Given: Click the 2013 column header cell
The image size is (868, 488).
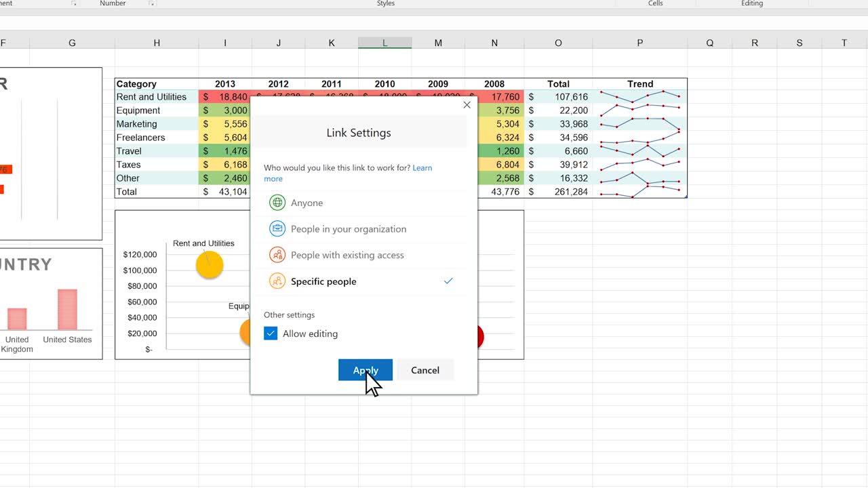Looking at the screenshot, I should [x=225, y=84].
